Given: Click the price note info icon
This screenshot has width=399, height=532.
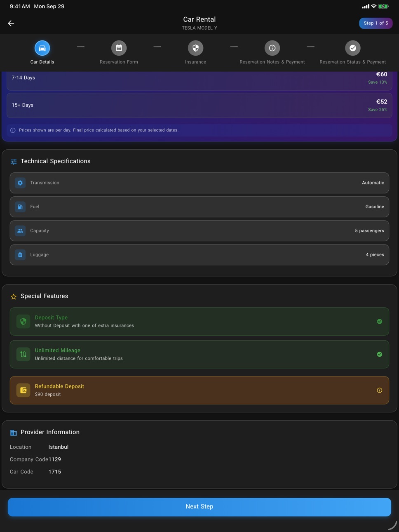Looking at the screenshot, I should pos(13,130).
